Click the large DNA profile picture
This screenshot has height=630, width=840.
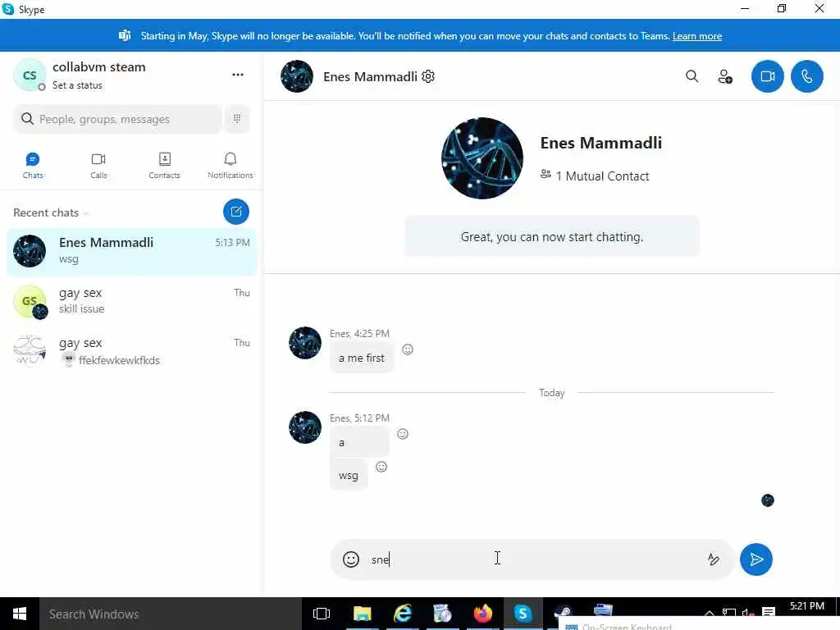pyautogui.click(x=482, y=158)
